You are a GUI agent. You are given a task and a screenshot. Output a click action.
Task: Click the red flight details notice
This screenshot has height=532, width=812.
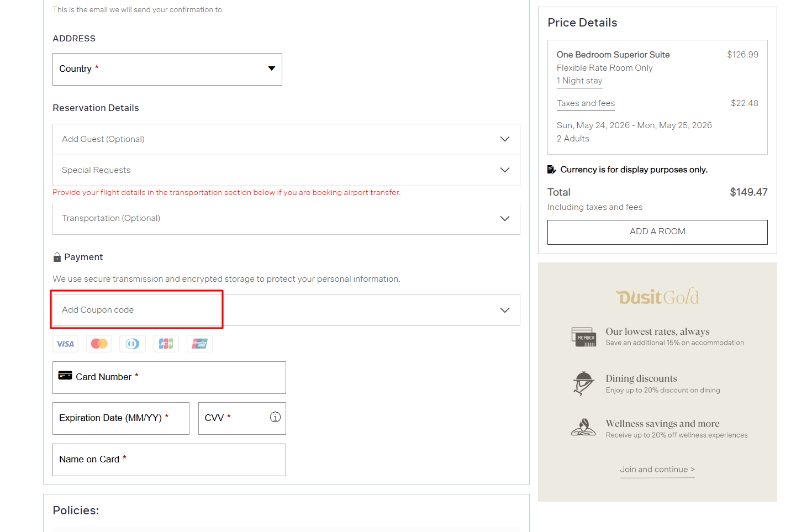[x=226, y=193]
